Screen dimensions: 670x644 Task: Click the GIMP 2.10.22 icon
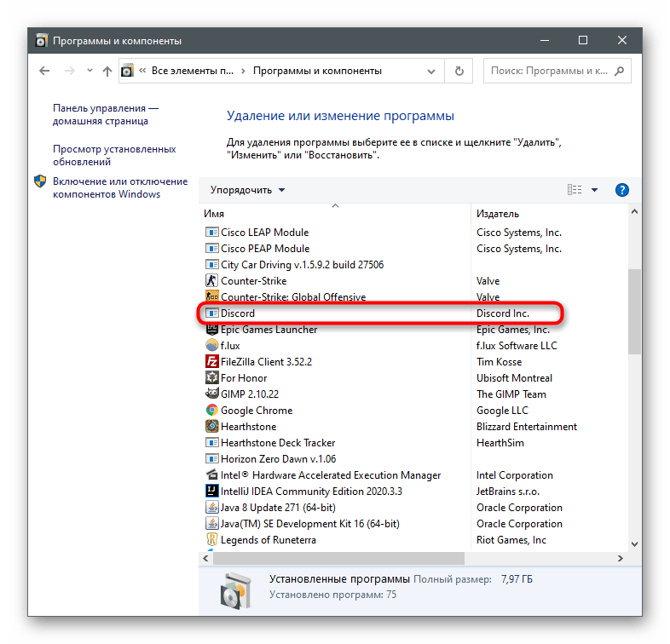212,394
